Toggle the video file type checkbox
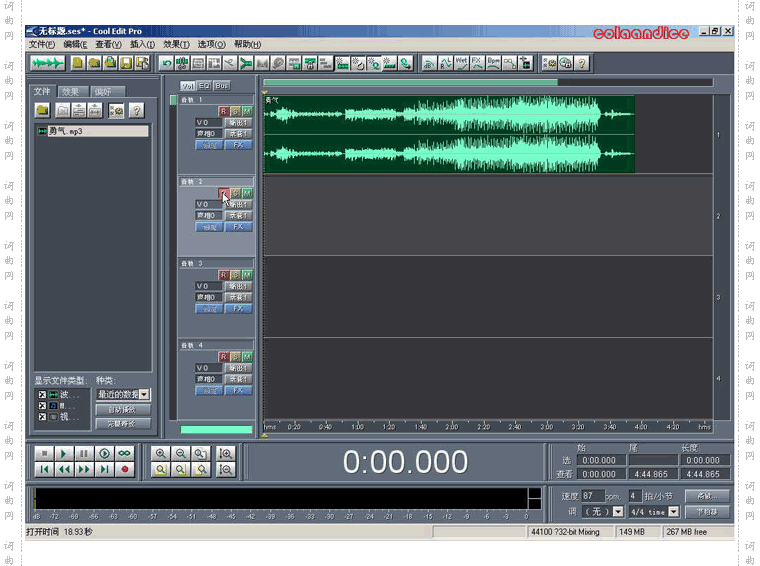Screen dimensions: 760x566 (42, 417)
